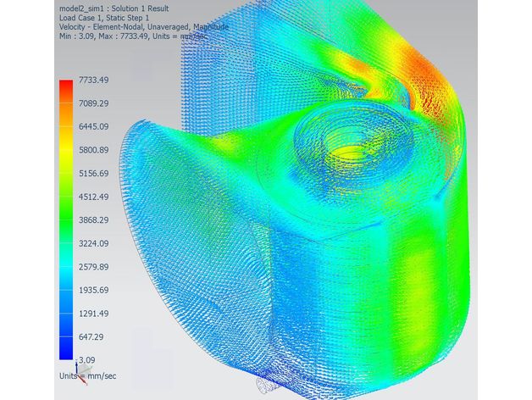Click legend value 3224.09

click(x=94, y=243)
